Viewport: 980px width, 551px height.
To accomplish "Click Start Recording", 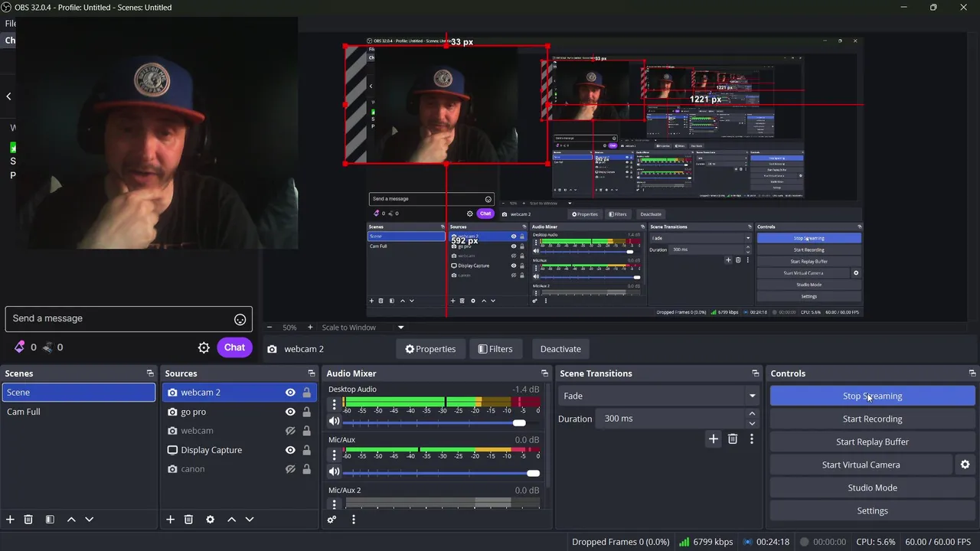I will click(872, 419).
